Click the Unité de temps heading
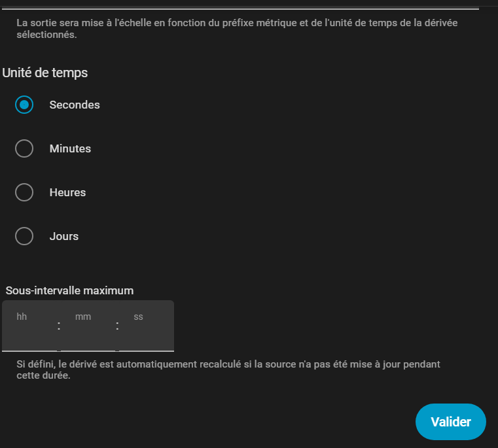The height and width of the screenshot is (448, 498). coord(44,73)
